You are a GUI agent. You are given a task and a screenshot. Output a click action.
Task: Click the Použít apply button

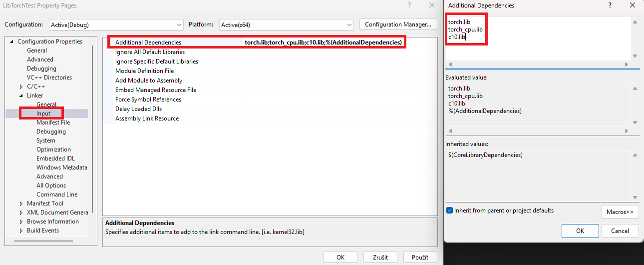tap(420, 257)
